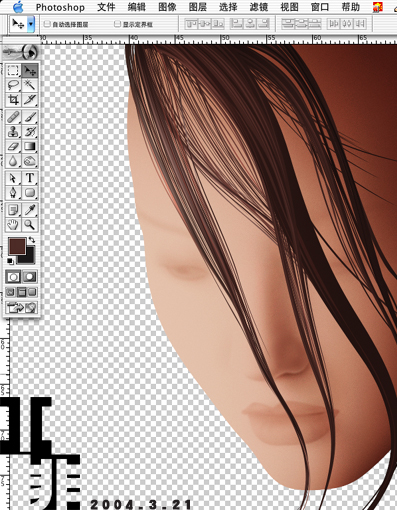397x510 pixels.
Task: Select the Lasso tool
Action: [13, 85]
